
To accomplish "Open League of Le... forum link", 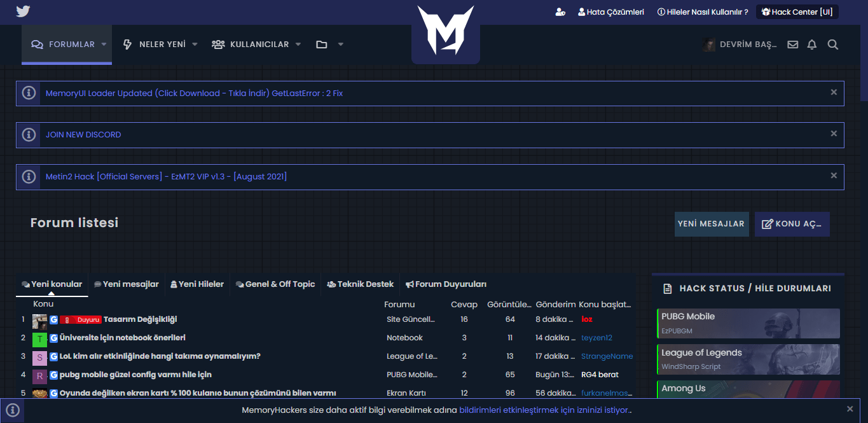I will (x=412, y=356).
